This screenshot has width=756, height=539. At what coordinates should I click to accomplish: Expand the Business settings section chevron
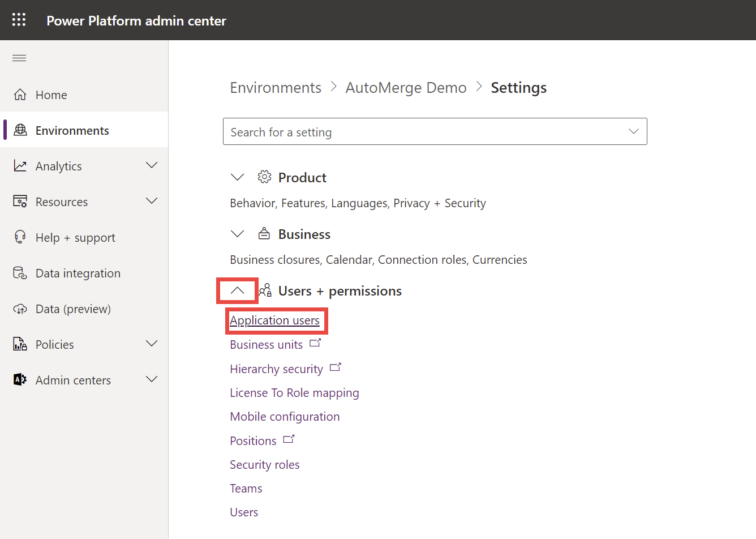238,234
